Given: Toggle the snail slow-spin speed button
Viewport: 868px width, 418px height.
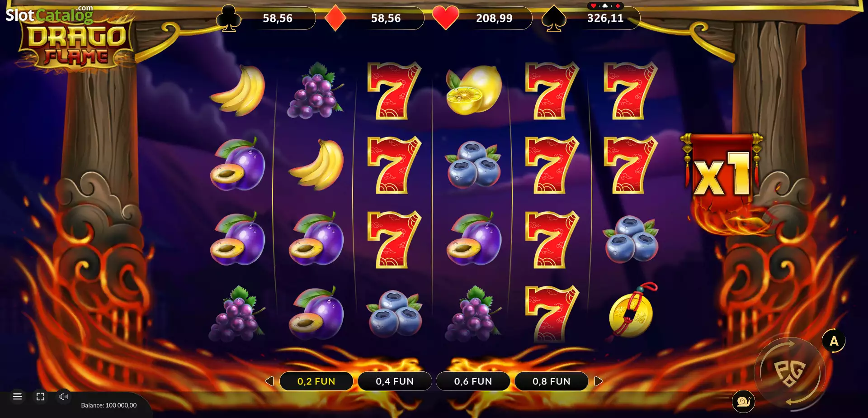Looking at the screenshot, I should pos(744,401).
